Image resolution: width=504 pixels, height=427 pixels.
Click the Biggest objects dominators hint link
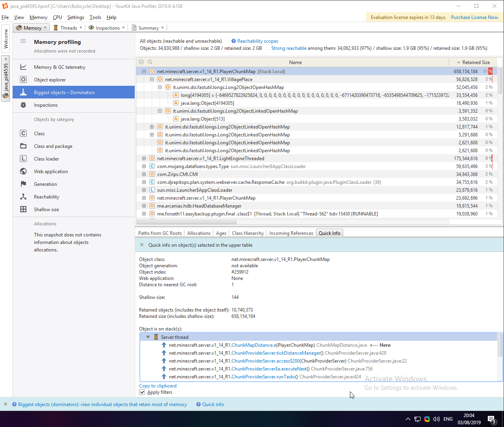coord(102,404)
